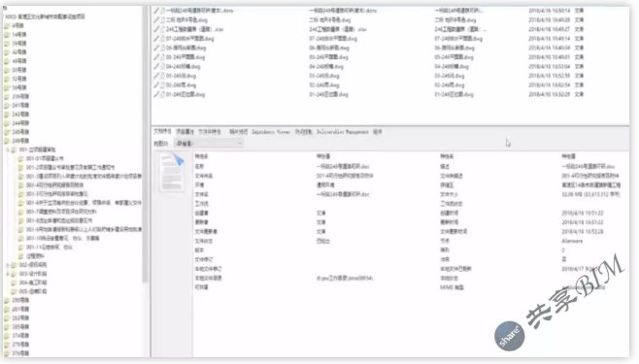This screenshot has height=364, width=639.
Task: Select the 285号 folder in the tree
Action: tap(20, 327)
